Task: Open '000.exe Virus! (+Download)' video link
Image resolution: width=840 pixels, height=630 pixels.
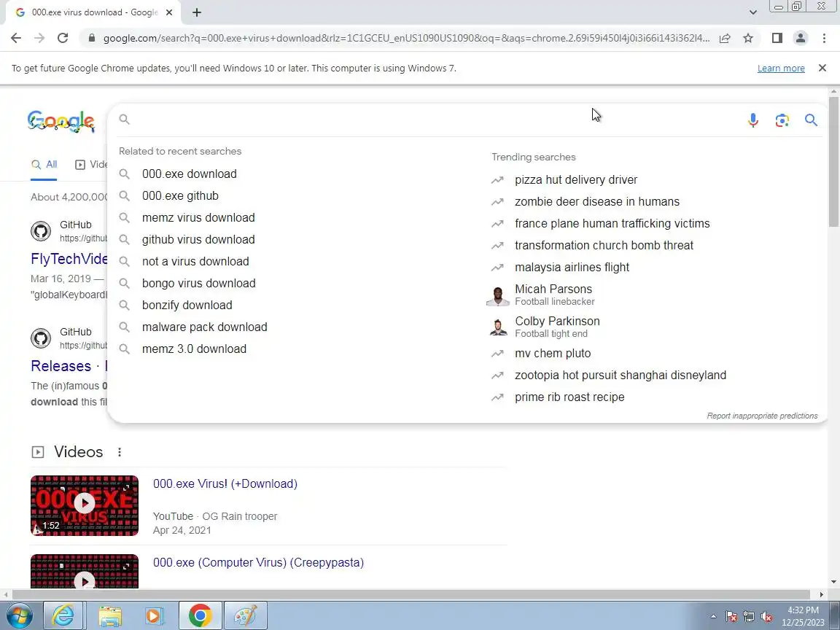Action: [x=225, y=483]
